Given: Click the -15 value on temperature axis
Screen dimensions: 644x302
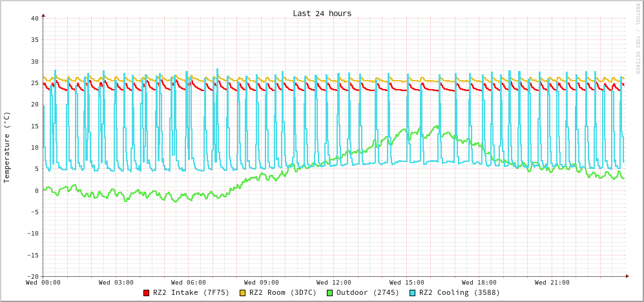Looking at the screenshot, I should pos(32,255).
